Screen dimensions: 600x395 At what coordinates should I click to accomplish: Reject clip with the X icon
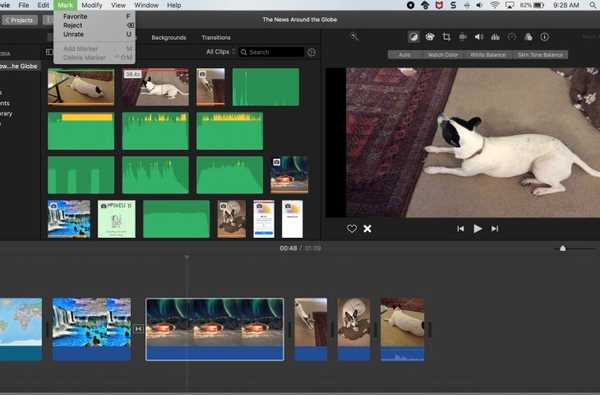tap(367, 229)
